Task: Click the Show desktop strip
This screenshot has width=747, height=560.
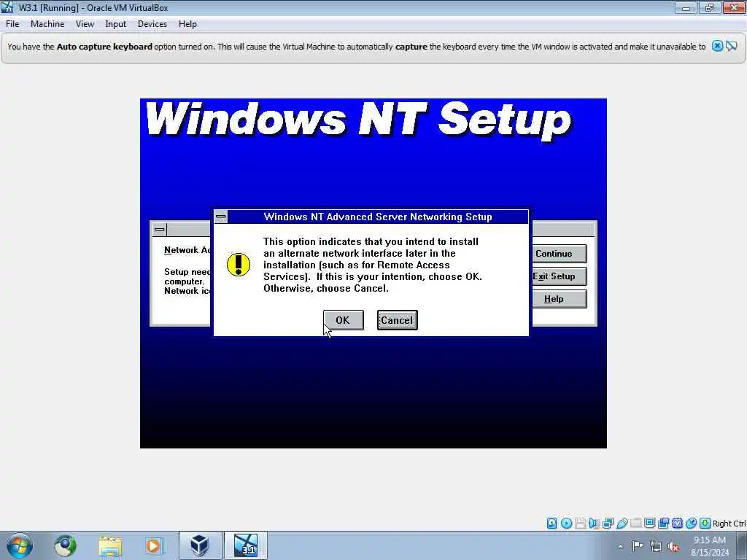Action: point(742,546)
